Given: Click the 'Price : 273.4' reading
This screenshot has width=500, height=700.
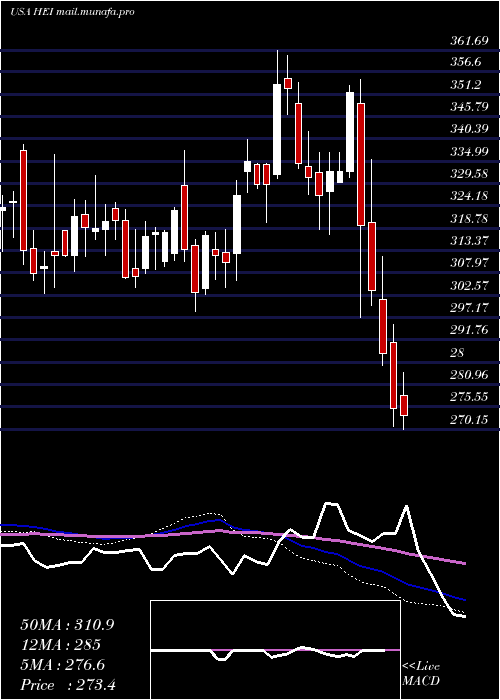Looking at the screenshot, I should 68,685.
